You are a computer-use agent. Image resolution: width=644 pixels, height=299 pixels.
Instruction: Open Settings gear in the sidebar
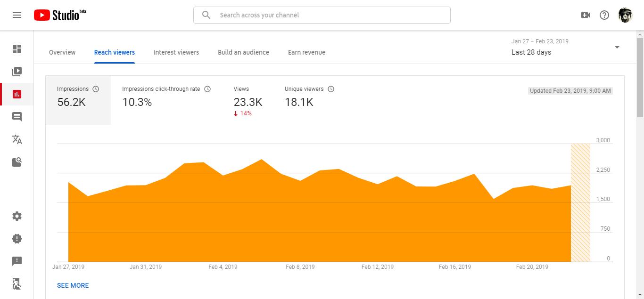(x=17, y=216)
